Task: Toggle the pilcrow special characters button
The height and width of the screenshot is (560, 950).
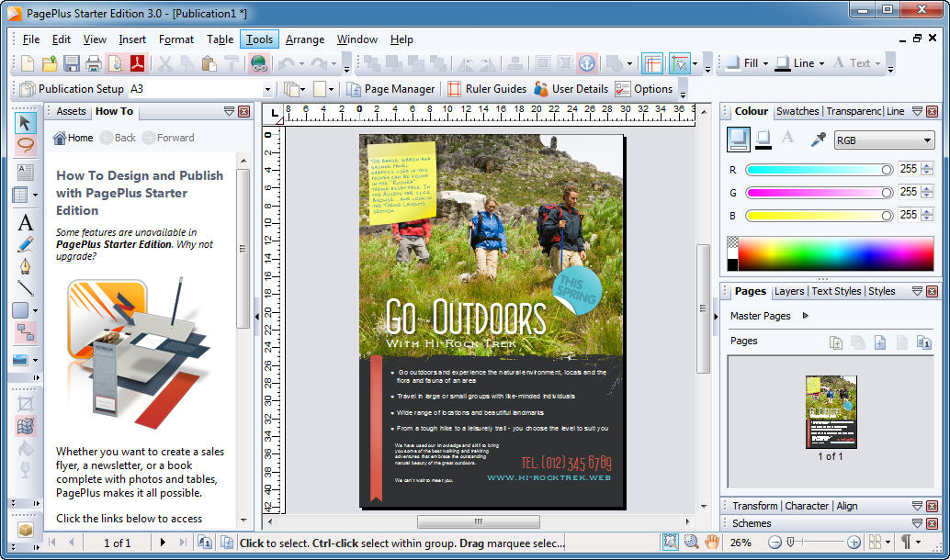Action: pos(906,542)
